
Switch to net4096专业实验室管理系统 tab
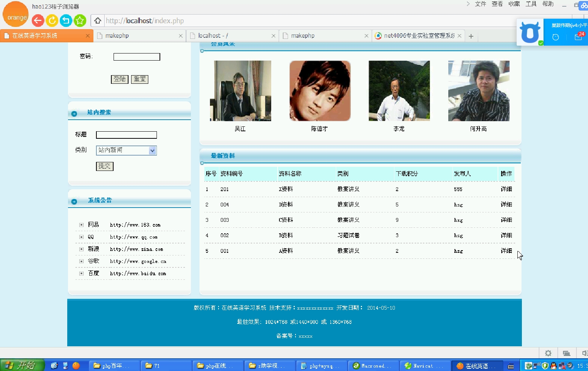click(x=418, y=36)
